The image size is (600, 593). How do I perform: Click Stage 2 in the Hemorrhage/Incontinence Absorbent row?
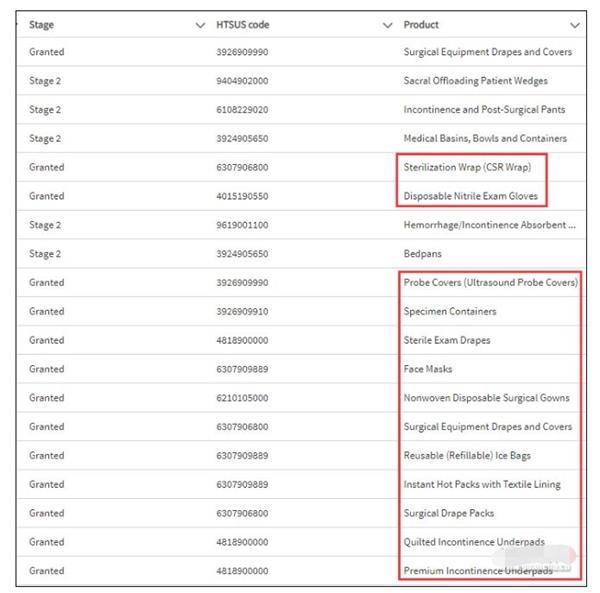pyautogui.click(x=45, y=225)
